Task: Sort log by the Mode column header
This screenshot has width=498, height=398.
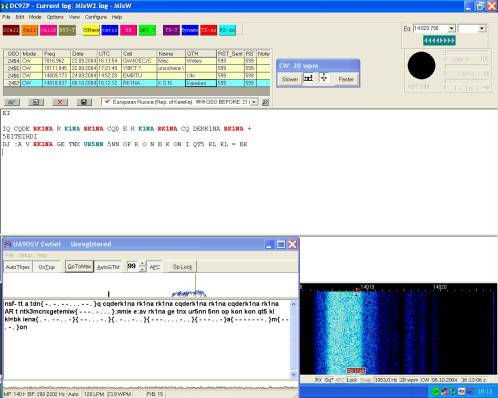Action: [x=31, y=53]
